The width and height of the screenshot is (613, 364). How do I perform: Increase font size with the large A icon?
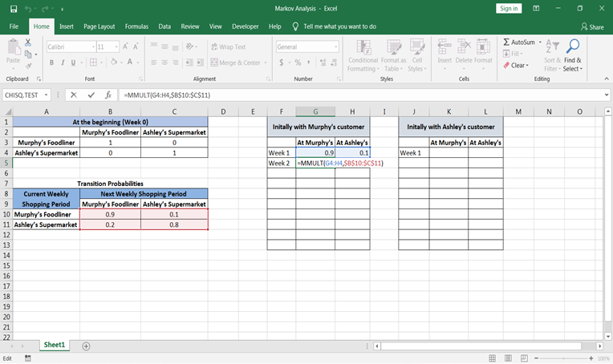pos(125,47)
